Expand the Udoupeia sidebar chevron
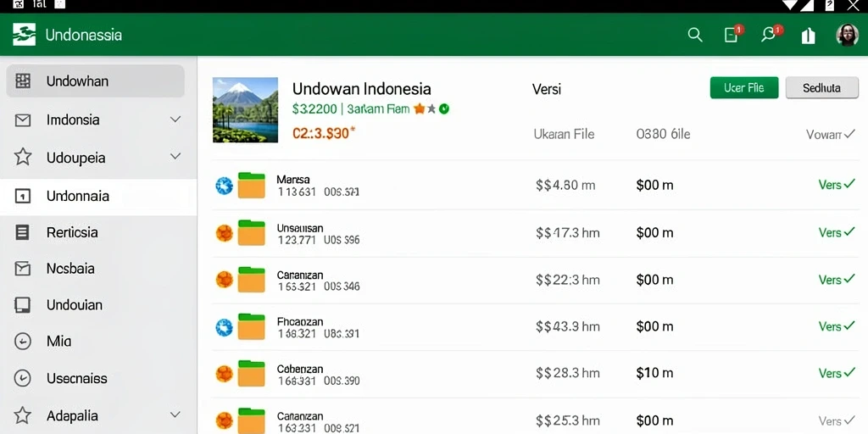The width and height of the screenshot is (868, 434). pyautogui.click(x=175, y=157)
